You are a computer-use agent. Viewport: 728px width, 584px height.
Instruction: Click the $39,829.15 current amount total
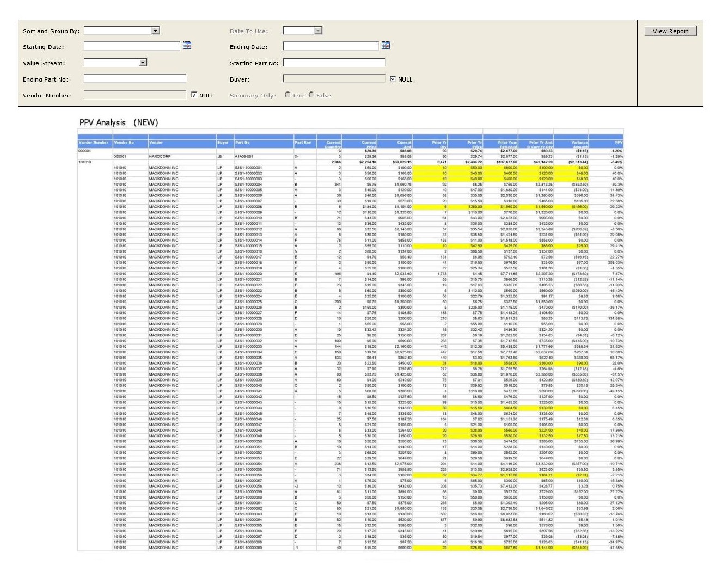click(401, 162)
